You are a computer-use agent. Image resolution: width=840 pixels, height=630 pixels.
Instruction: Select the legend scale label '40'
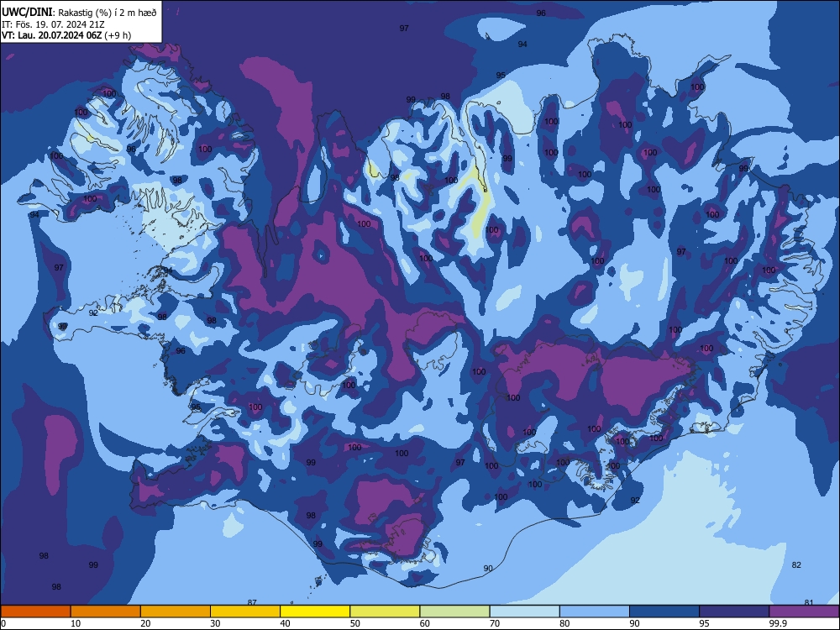click(x=286, y=623)
